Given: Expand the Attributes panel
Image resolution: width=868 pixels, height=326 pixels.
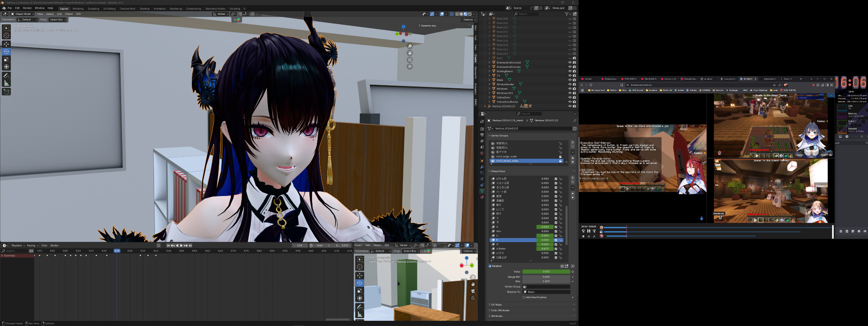Looking at the screenshot, I should click(496, 316).
